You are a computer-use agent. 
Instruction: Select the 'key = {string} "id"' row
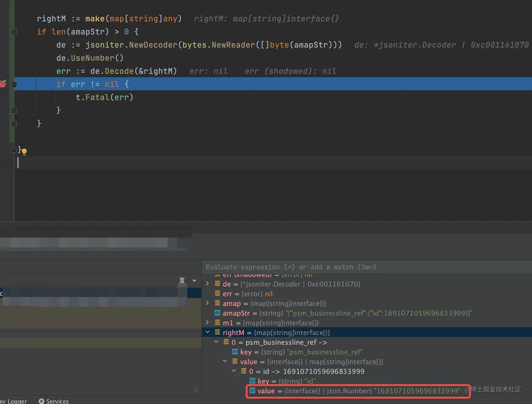click(x=367, y=381)
